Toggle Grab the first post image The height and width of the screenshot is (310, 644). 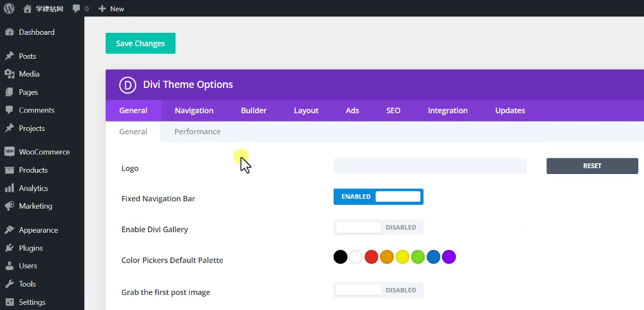click(x=378, y=290)
